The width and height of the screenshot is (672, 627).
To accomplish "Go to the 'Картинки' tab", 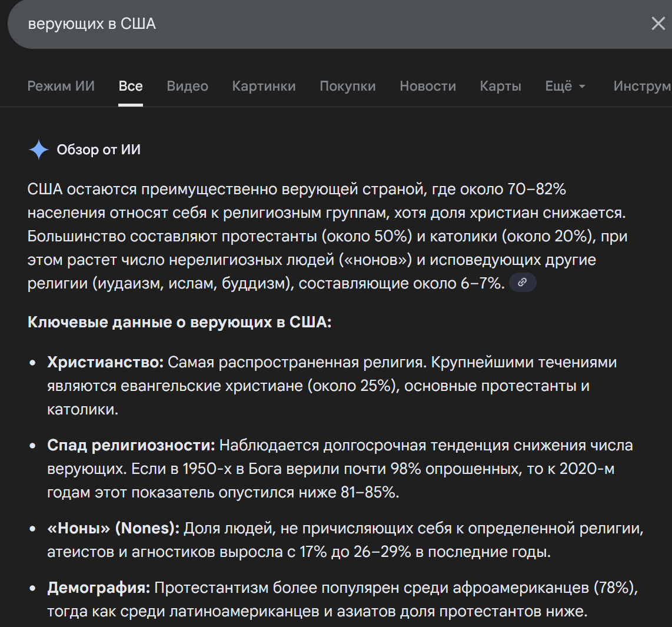I will coord(264,86).
